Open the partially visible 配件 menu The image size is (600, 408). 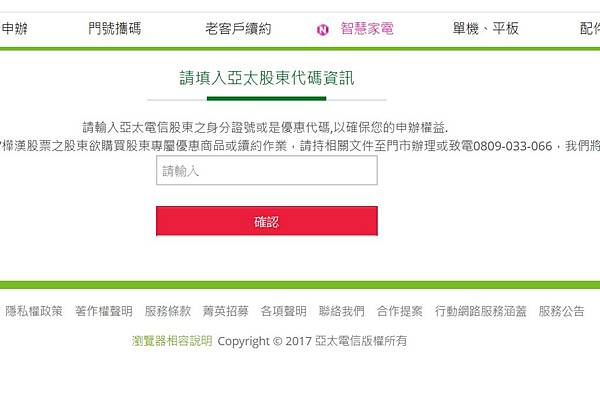click(590, 28)
